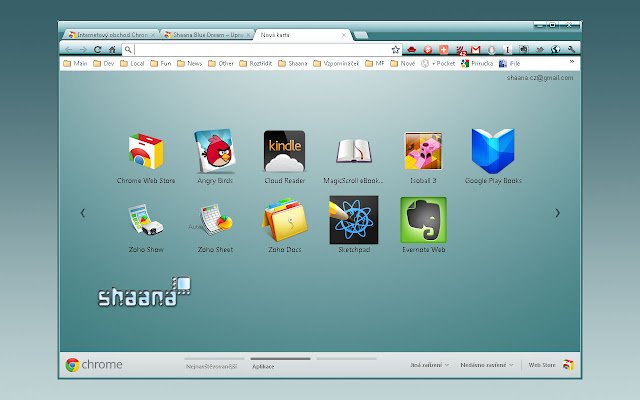Screen dimensions: 640x400
Task: Open the News bookmarks folder
Action: click(x=190, y=63)
